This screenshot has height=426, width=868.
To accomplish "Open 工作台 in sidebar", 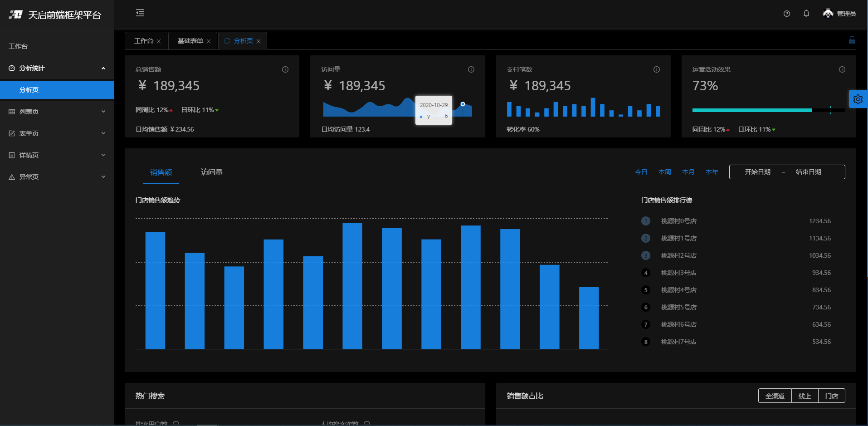I will 57,46.
